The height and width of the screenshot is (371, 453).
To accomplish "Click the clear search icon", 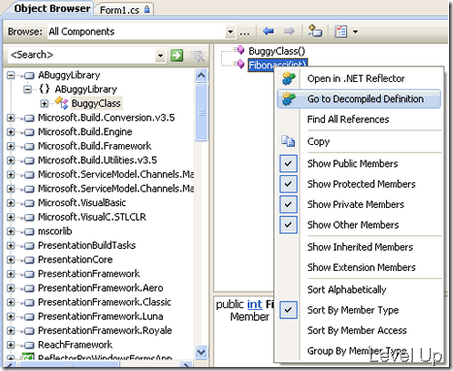I will point(198,56).
